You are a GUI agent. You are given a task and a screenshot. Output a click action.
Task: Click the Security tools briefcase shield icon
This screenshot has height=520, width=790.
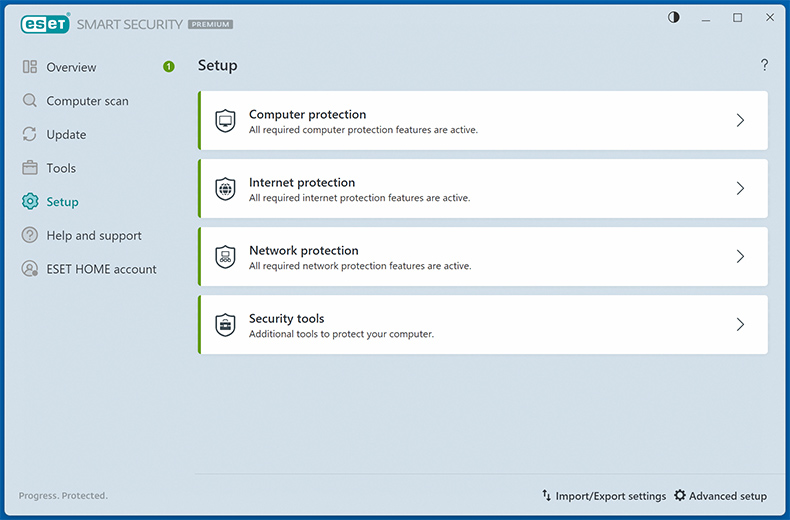click(x=225, y=325)
